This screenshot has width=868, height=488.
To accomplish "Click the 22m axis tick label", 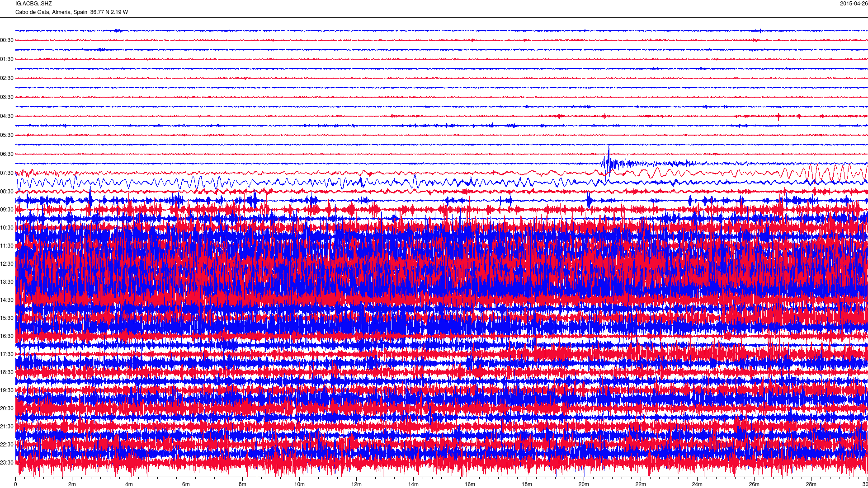I will click(x=641, y=484).
